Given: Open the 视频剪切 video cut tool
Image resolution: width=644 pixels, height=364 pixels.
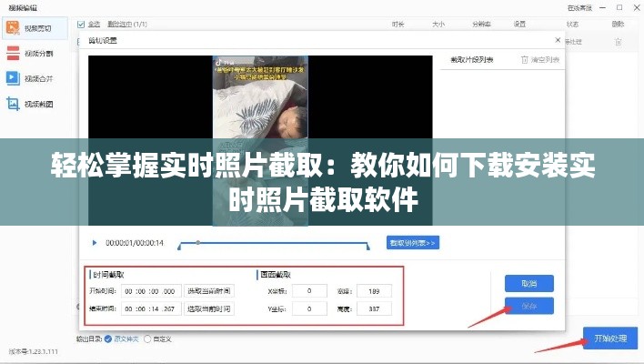Looking at the screenshot, I should pyautogui.click(x=35, y=28).
